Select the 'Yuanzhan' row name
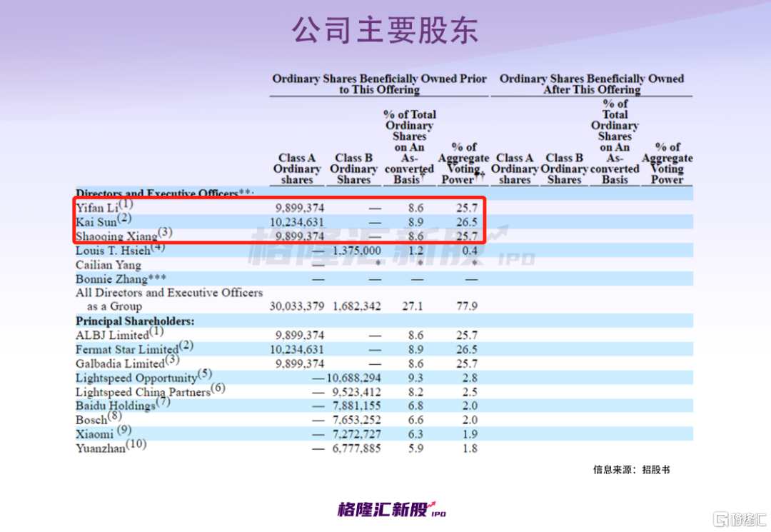The image size is (771, 532). tap(111, 448)
